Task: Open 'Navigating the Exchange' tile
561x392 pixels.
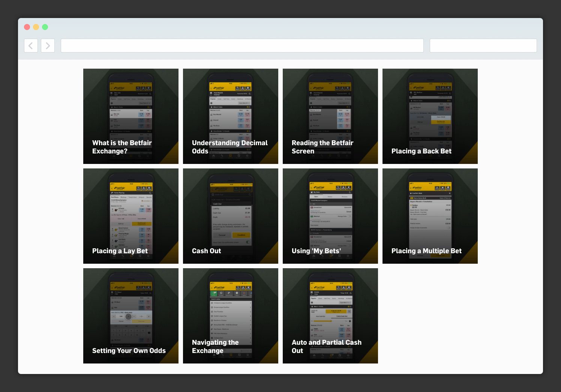Action: pos(231,316)
